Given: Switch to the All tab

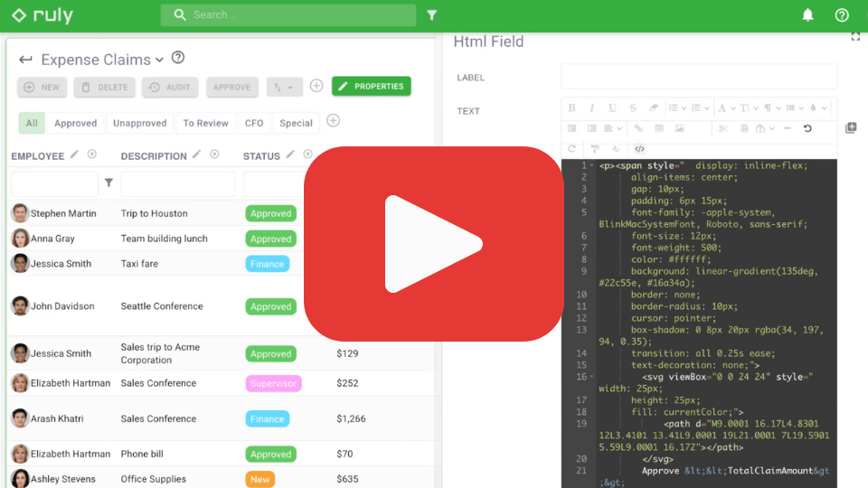Looking at the screenshot, I should pos(32,123).
